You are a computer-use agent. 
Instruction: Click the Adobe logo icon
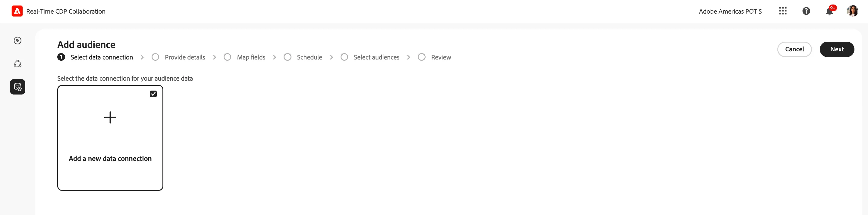(x=17, y=11)
